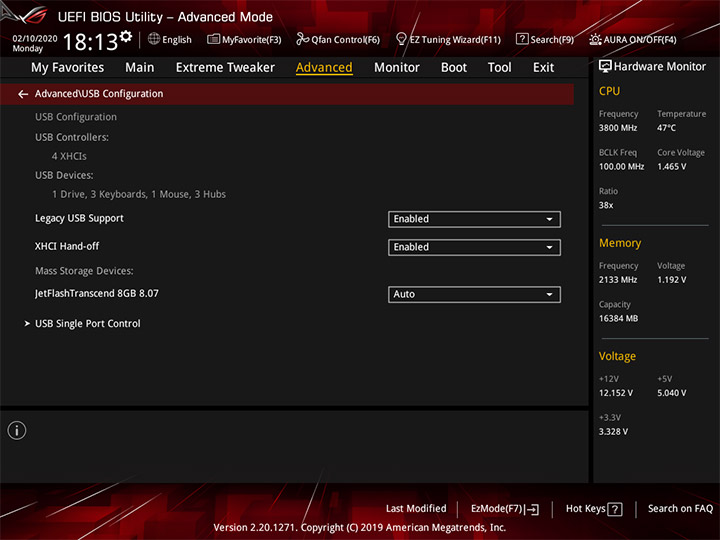Select the Advanced tab

pos(324,68)
